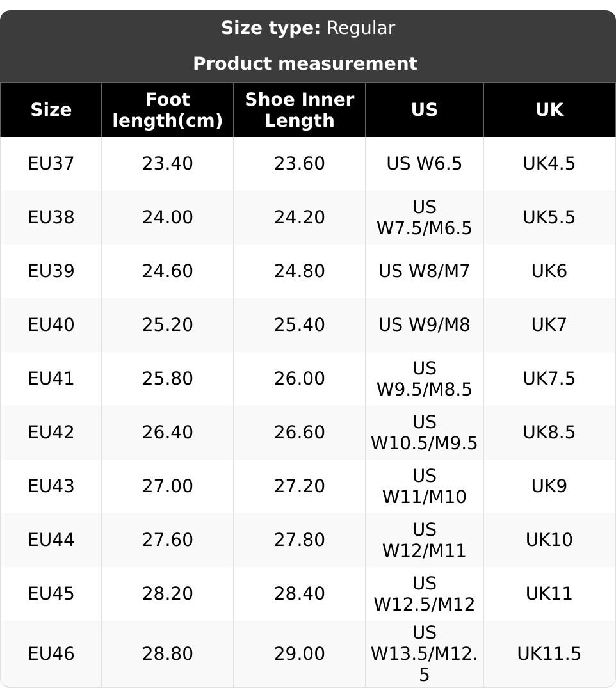Select the EU40 size row label

51,325
